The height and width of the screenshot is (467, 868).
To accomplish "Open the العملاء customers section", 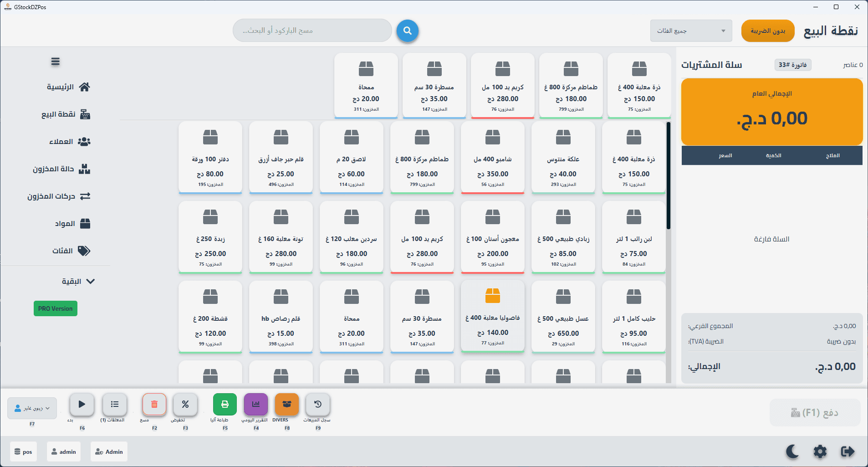I will pos(70,142).
